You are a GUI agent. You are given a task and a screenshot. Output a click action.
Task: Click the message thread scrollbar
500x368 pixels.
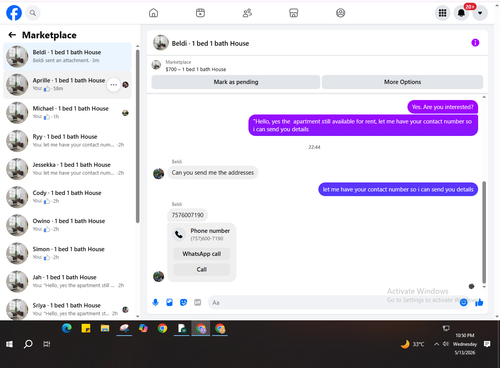coord(484,232)
